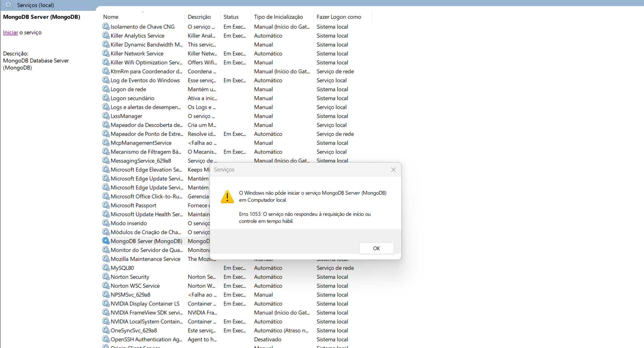The image size is (644, 348).
Task: Click 'Em Exec...' status of Norton Security
Action: (234, 277)
